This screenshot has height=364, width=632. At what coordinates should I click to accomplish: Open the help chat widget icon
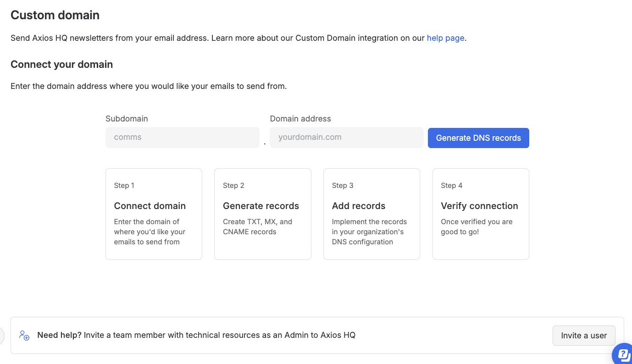click(x=624, y=354)
